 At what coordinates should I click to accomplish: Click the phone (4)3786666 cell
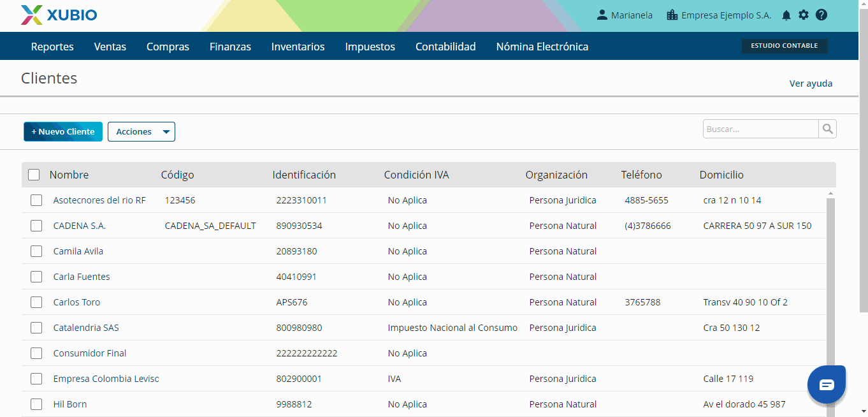[647, 226]
